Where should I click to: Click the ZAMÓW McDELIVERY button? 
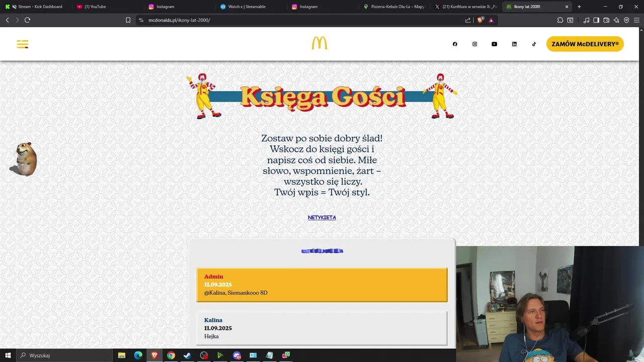coord(585,44)
